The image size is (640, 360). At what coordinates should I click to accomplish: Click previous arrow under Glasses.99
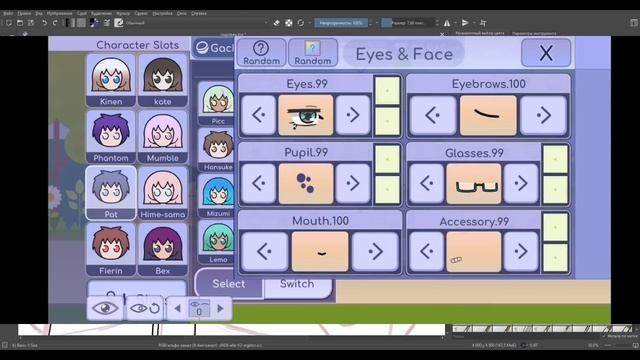427,183
